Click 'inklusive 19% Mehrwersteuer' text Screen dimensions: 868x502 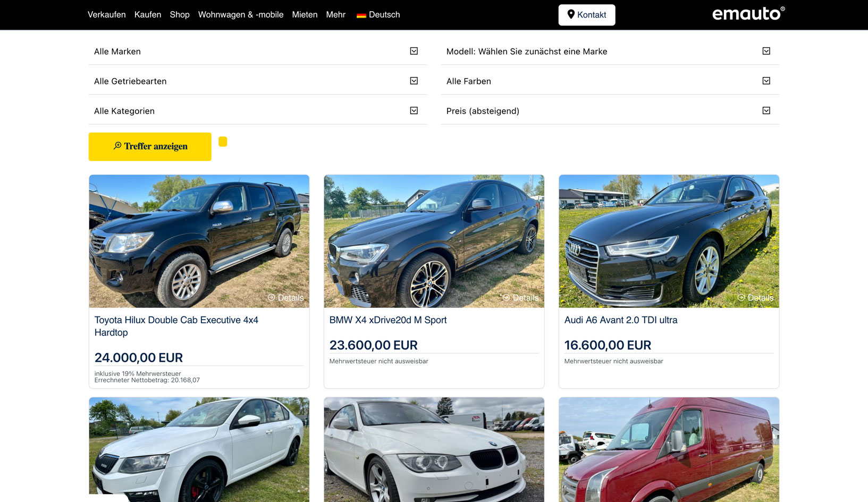coord(138,374)
